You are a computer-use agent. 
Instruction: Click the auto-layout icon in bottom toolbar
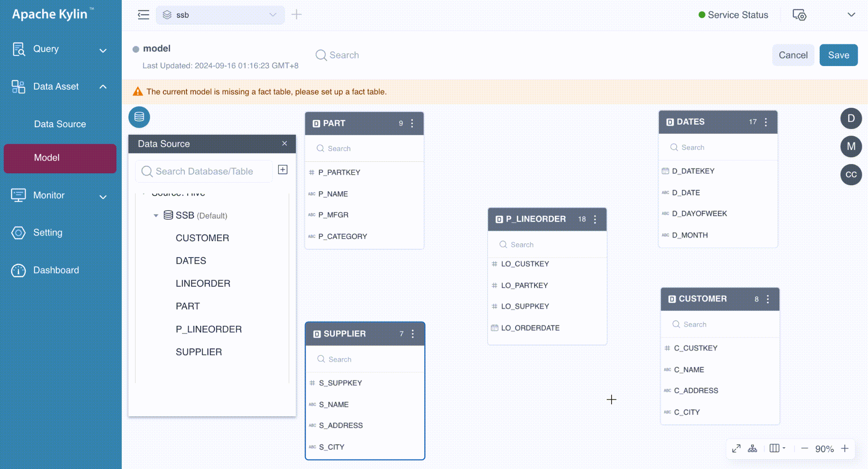(x=752, y=449)
